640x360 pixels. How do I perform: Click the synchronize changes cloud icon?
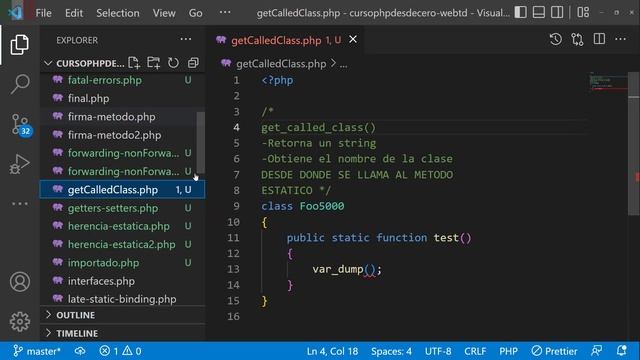(x=80, y=351)
